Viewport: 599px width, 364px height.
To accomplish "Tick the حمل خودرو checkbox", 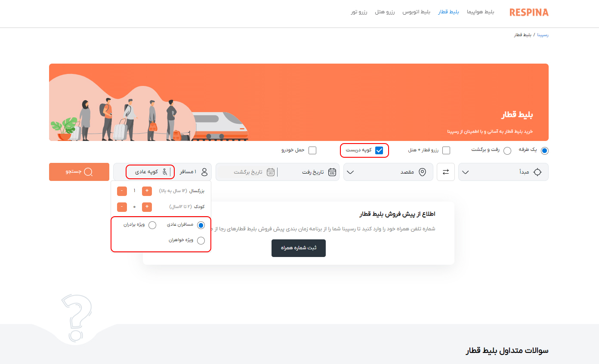I will 312,150.
